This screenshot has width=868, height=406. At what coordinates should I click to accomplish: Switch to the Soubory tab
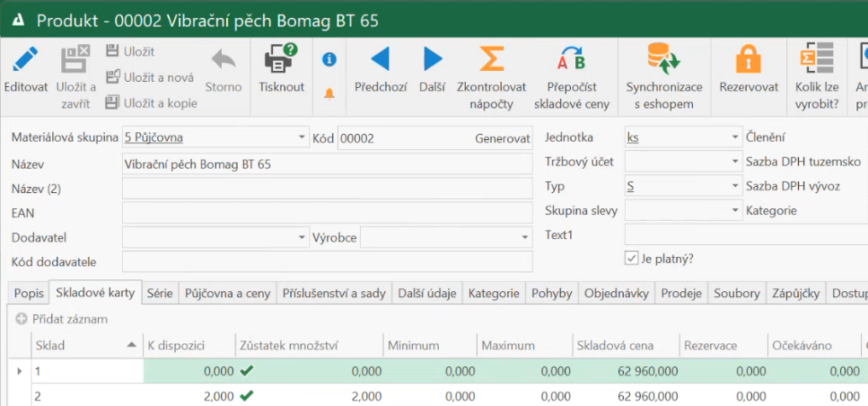pyautogui.click(x=737, y=294)
